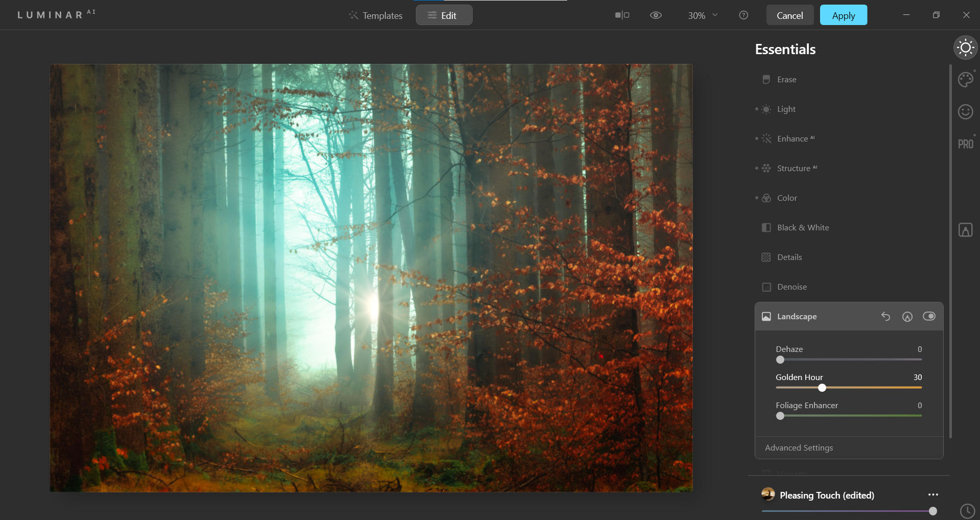Open the Portrait face tools category
Viewport: 980px width, 520px height.
tap(965, 111)
